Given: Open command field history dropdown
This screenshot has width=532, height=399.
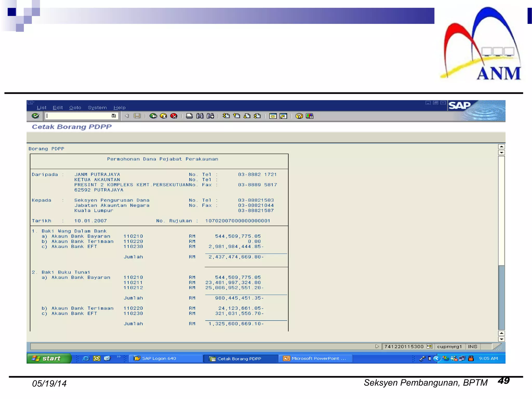Looking at the screenshot, I should (x=114, y=116).
